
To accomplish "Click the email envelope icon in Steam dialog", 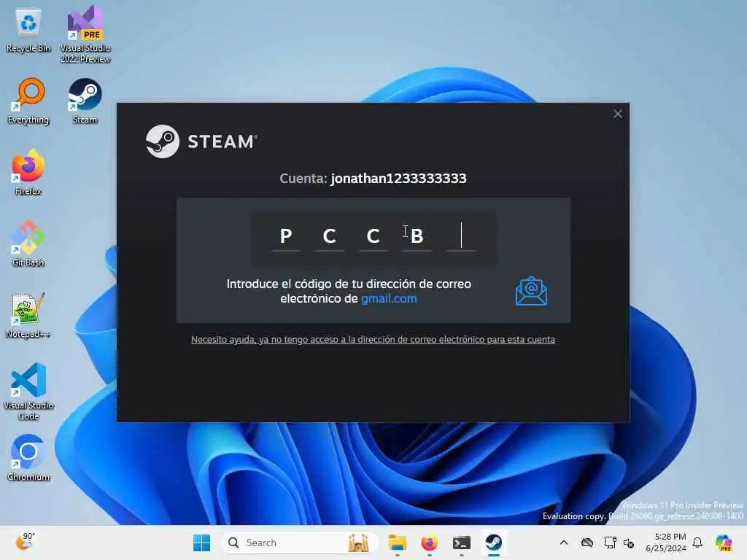I will 531,291.
